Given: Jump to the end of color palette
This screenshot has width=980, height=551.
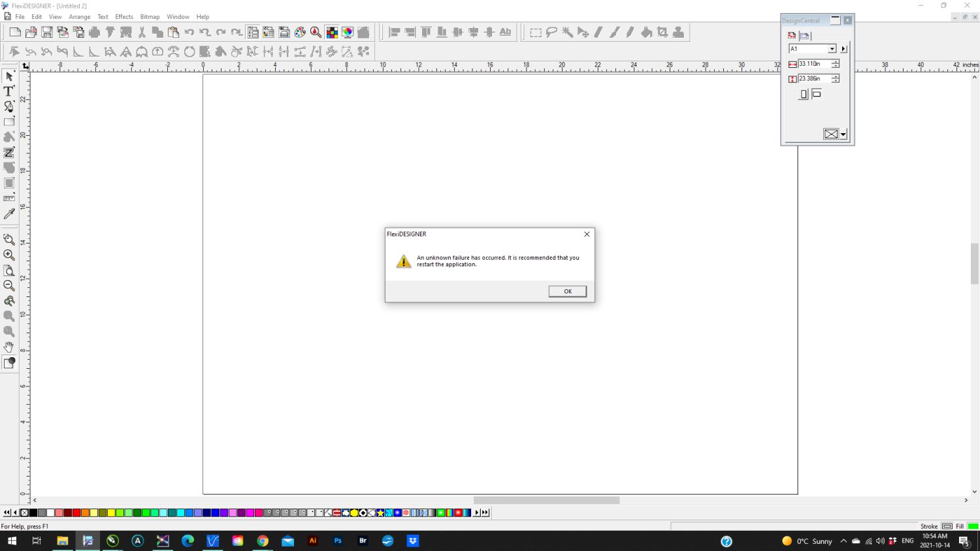Looking at the screenshot, I should coord(485,512).
